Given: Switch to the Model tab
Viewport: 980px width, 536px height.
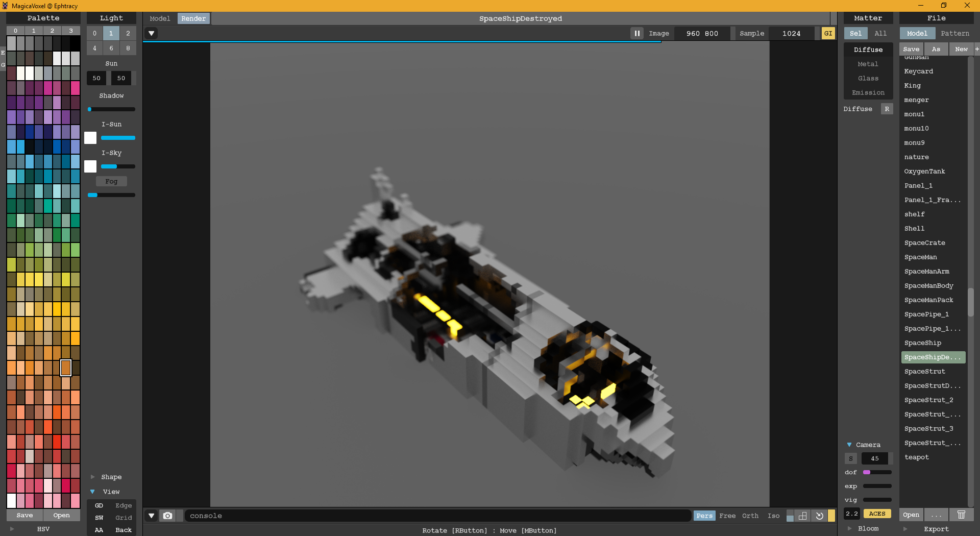Looking at the screenshot, I should [x=160, y=19].
